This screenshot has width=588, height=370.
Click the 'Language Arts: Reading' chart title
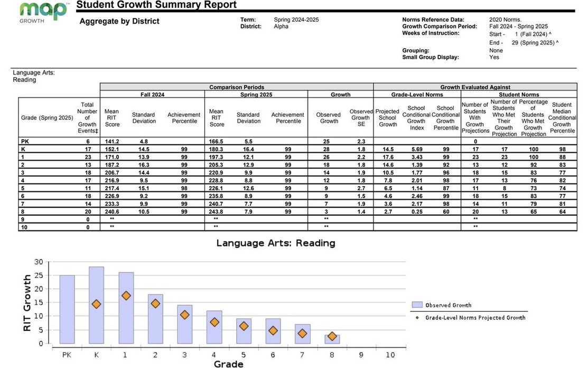tap(276, 243)
